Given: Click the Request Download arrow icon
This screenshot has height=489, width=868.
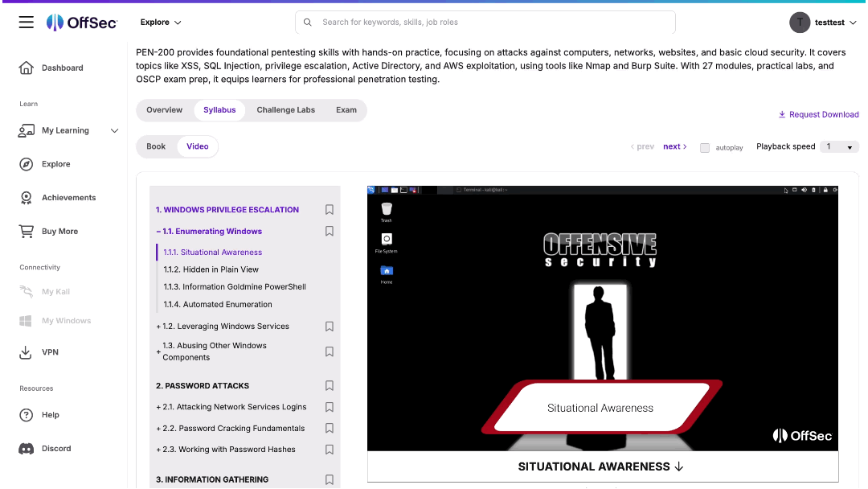Looking at the screenshot, I should point(782,115).
